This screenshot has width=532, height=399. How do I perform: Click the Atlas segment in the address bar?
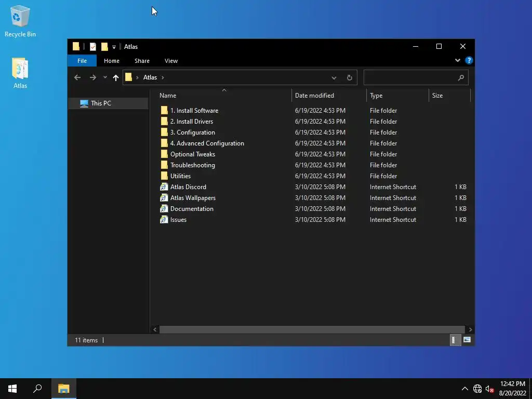pyautogui.click(x=150, y=77)
